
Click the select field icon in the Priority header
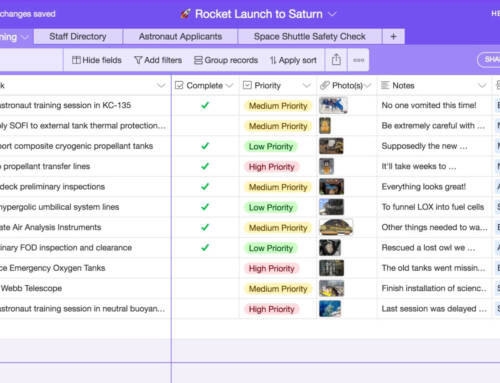[247, 85]
